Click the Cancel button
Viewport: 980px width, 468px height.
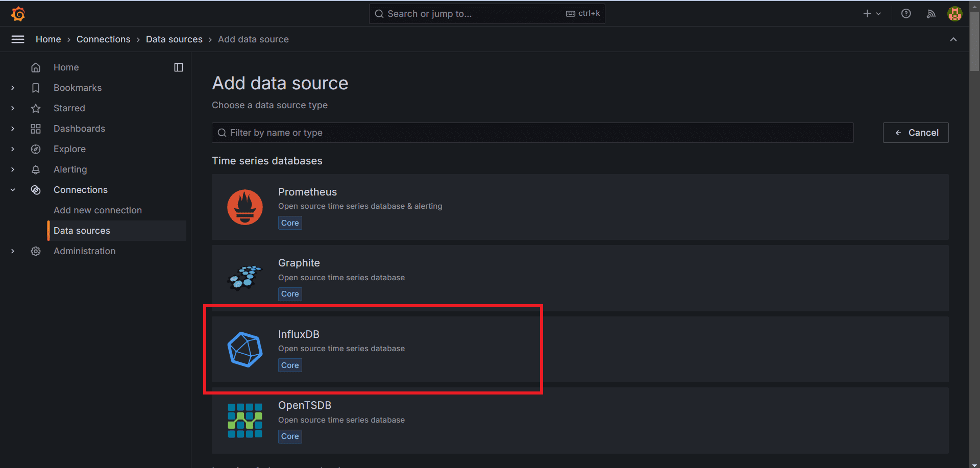coord(916,132)
